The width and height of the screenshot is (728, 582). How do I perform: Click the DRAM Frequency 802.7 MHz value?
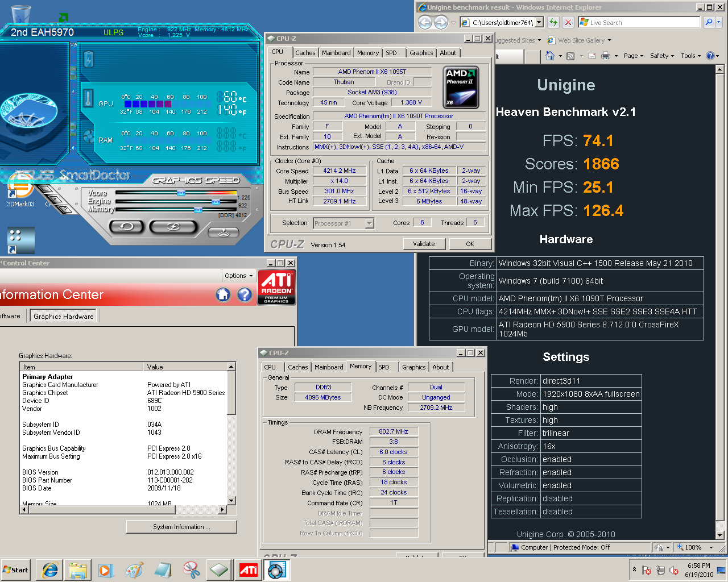[394, 431]
